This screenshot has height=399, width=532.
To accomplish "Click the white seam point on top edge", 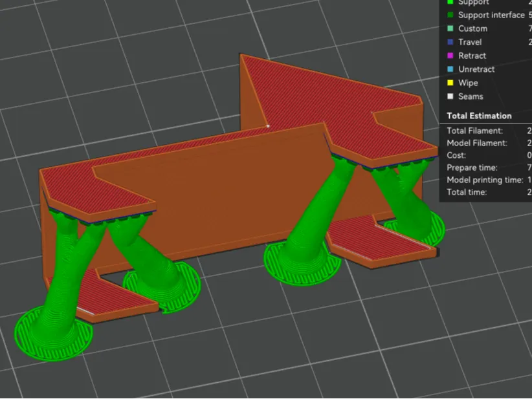I will coord(268,126).
